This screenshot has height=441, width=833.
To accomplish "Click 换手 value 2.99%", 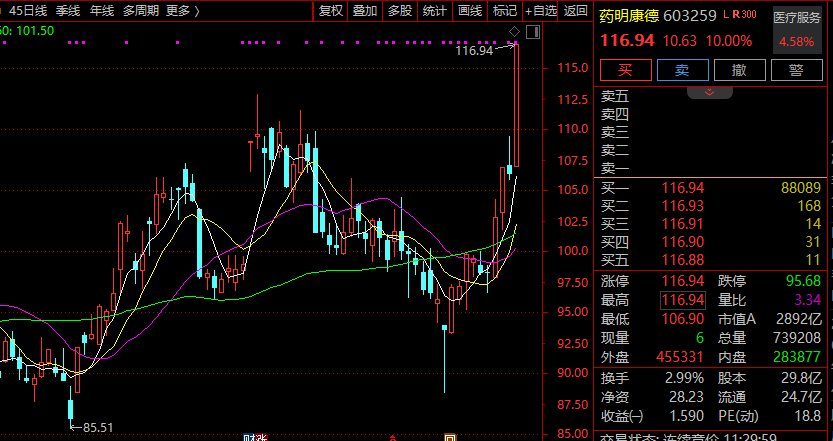I will [x=684, y=378].
